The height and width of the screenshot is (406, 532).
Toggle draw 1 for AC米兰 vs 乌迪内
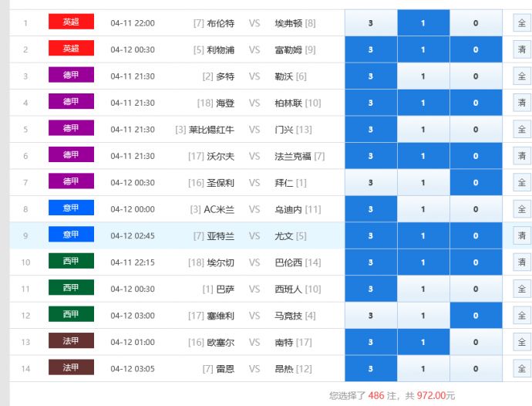423,209
